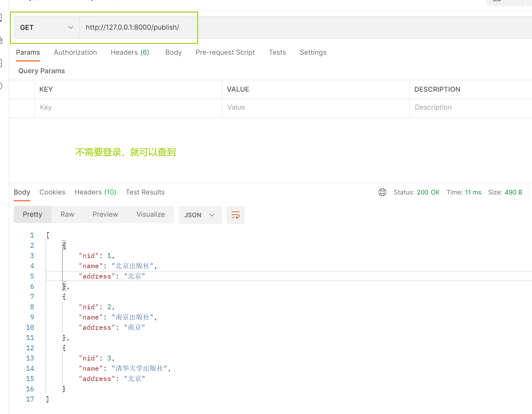Open the Tests tab
The image size is (532, 414).
tap(277, 52)
